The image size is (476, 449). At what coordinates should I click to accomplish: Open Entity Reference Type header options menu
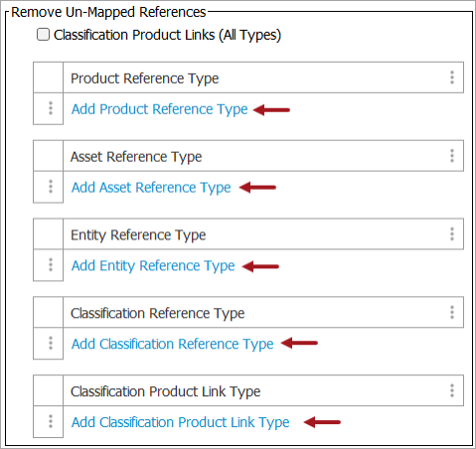click(452, 233)
